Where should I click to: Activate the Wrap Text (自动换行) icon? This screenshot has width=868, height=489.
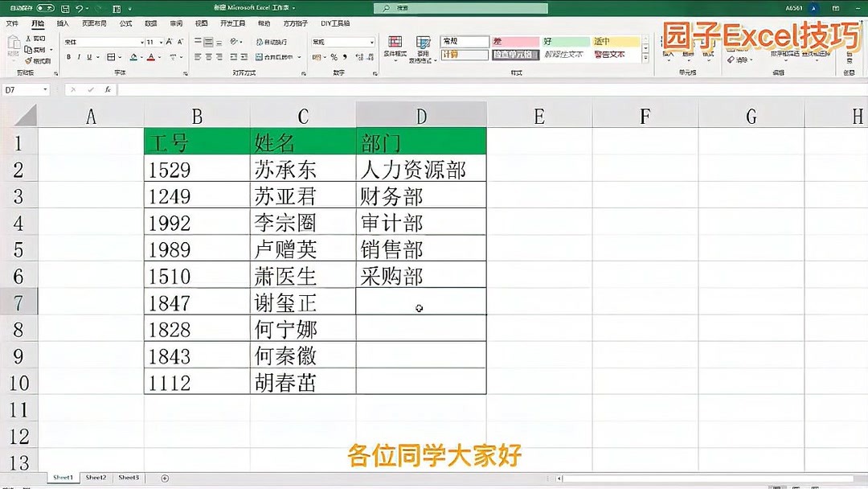[x=272, y=43]
